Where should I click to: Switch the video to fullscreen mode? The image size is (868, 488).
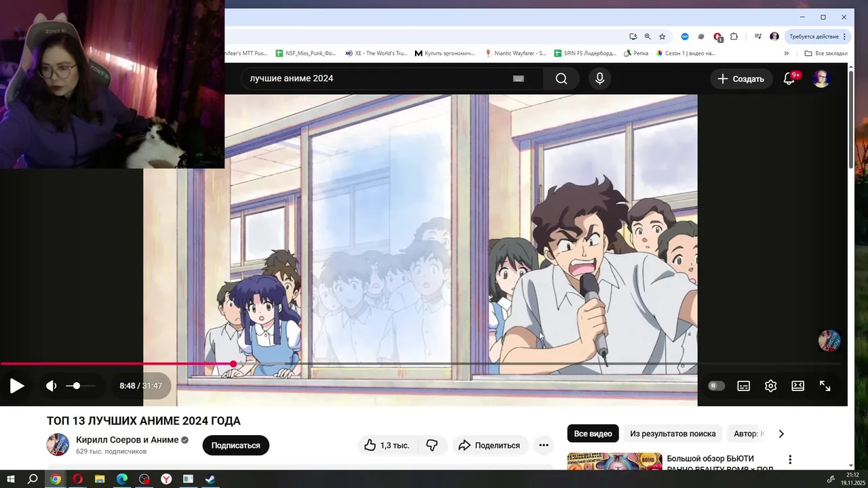click(x=825, y=386)
